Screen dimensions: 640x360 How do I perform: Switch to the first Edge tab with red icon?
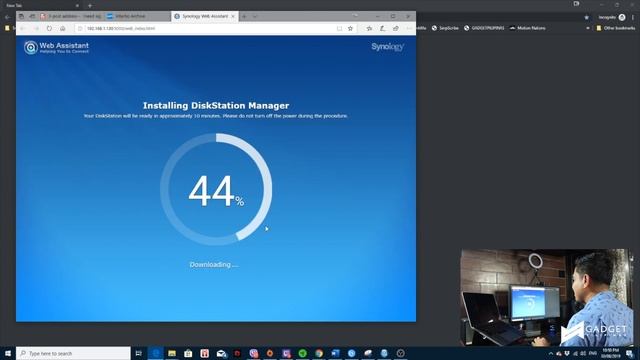click(x=71, y=16)
